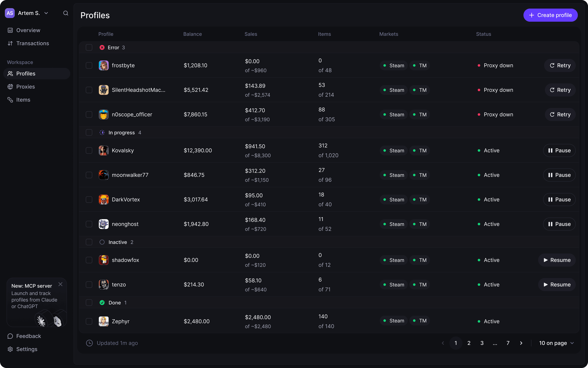This screenshot has width=588, height=368.
Task: Tick the Kovalsky row checkbox
Action: click(x=89, y=150)
